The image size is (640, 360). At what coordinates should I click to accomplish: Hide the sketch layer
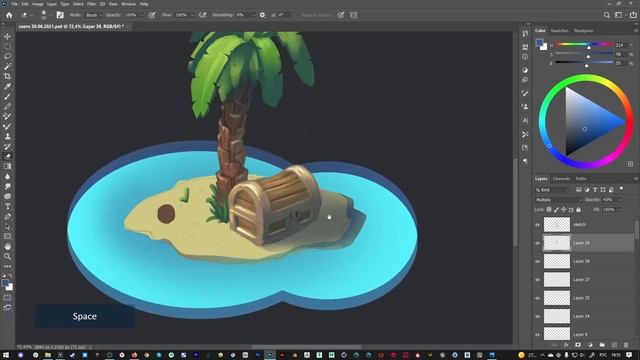pos(538,224)
